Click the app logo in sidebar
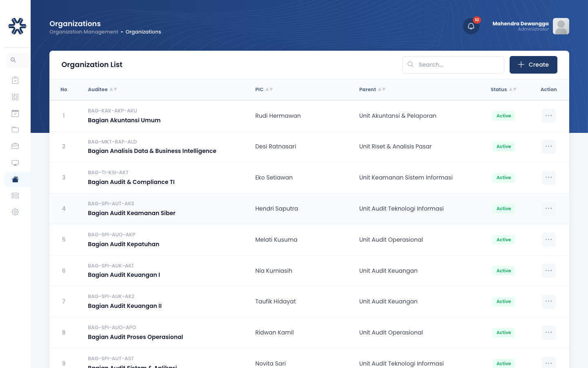This screenshot has width=588, height=368. (x=17, y=26)
